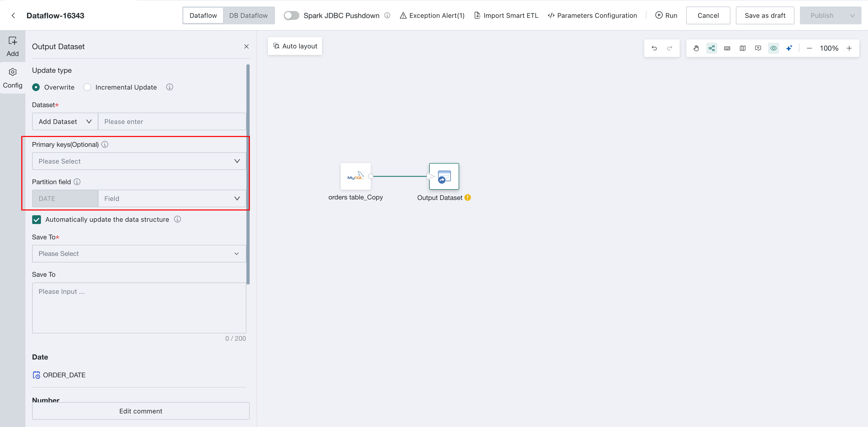Screen dimensions: 868x427
Task: Show the minimap using the map icon
Action: point(743,48)
